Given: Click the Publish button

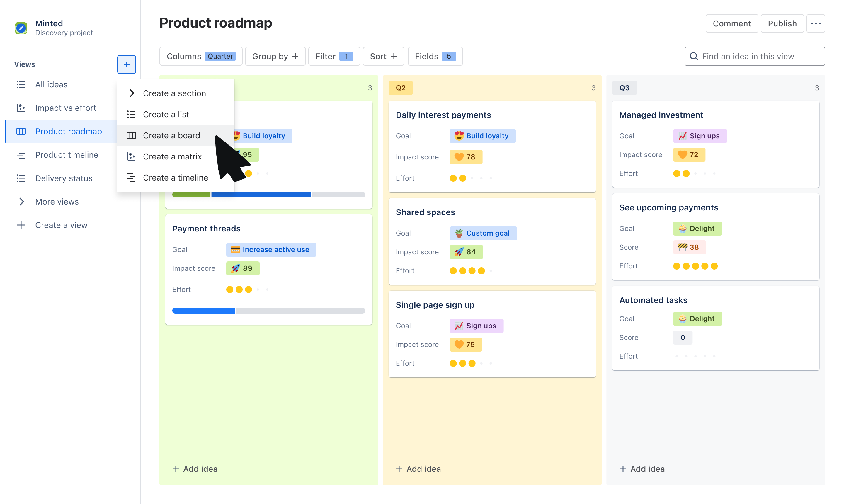Looking at the screenshot, I should (782, 23).
